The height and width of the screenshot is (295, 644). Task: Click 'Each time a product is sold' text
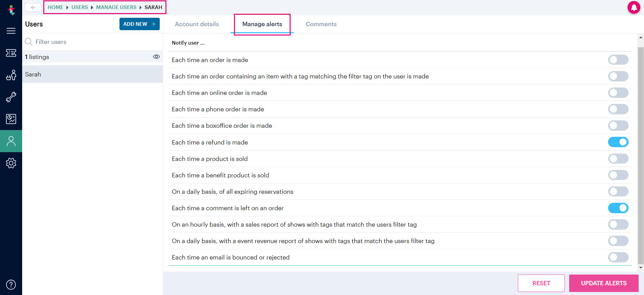(x=210, y=159)
